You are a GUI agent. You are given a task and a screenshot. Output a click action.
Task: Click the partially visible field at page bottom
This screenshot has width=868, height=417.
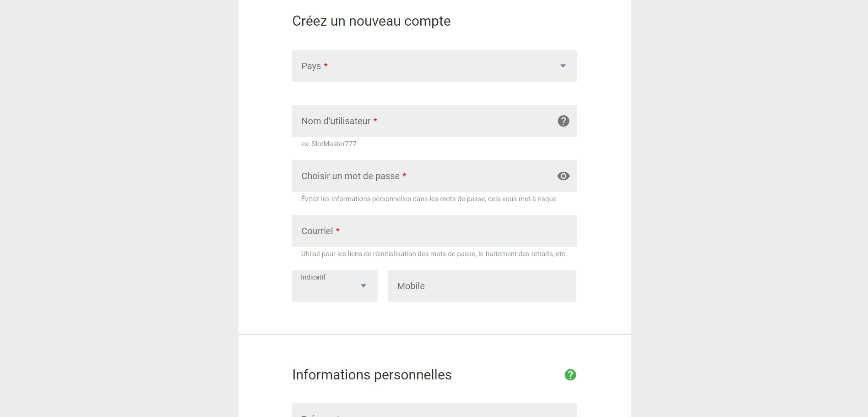pyautogui.click(x=434, y=410)
